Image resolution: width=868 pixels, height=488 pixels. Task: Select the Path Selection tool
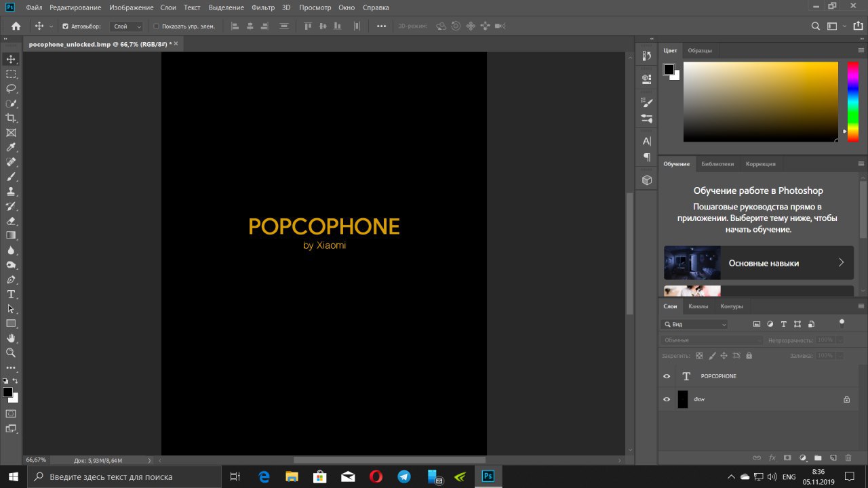pos(11,309)
